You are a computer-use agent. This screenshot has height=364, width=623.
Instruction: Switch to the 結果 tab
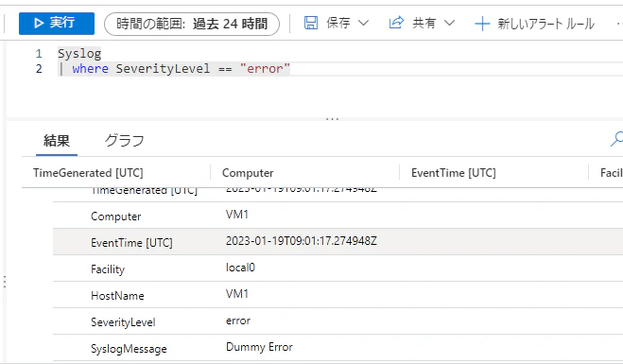point(57,140)
